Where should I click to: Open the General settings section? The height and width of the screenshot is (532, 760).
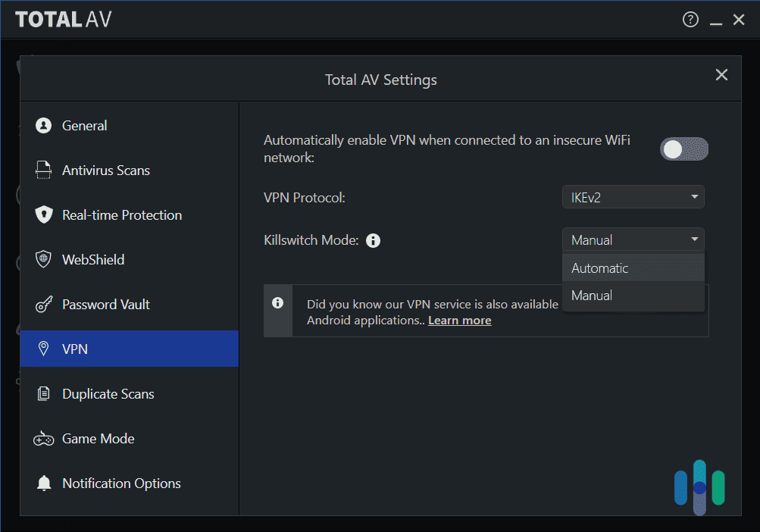[x=84, y=125]
